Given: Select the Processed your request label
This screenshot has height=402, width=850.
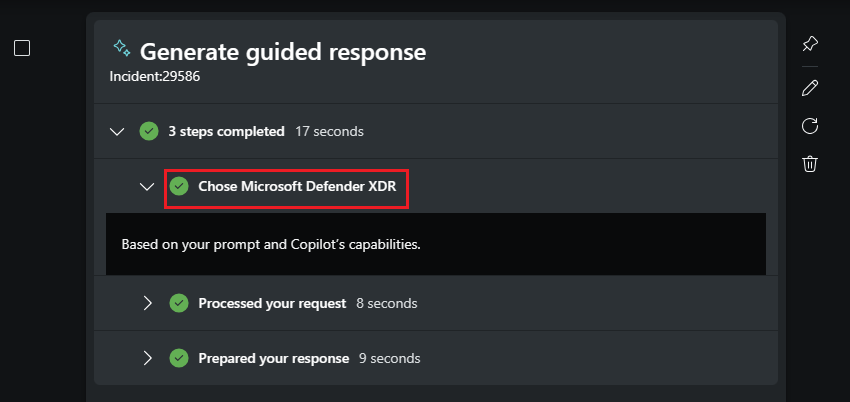Looking at the screenshot, I should pyautogui.click(x=272, y=303).
